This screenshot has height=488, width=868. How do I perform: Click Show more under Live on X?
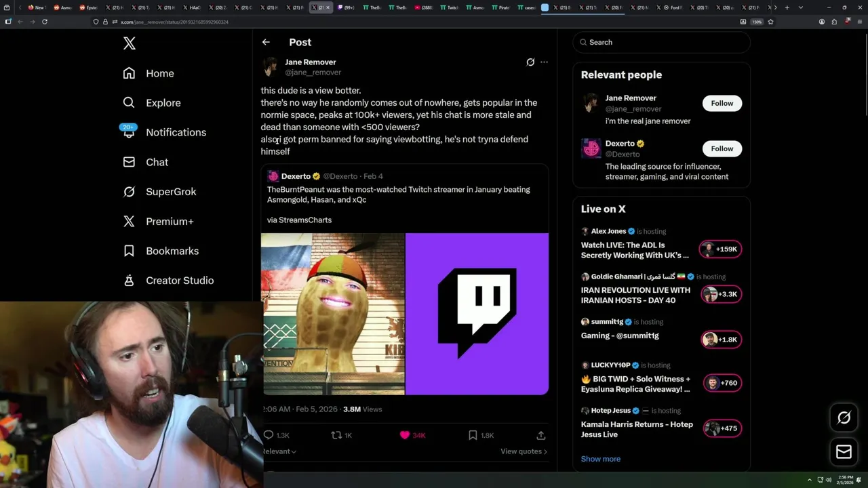tap(601, 459)
